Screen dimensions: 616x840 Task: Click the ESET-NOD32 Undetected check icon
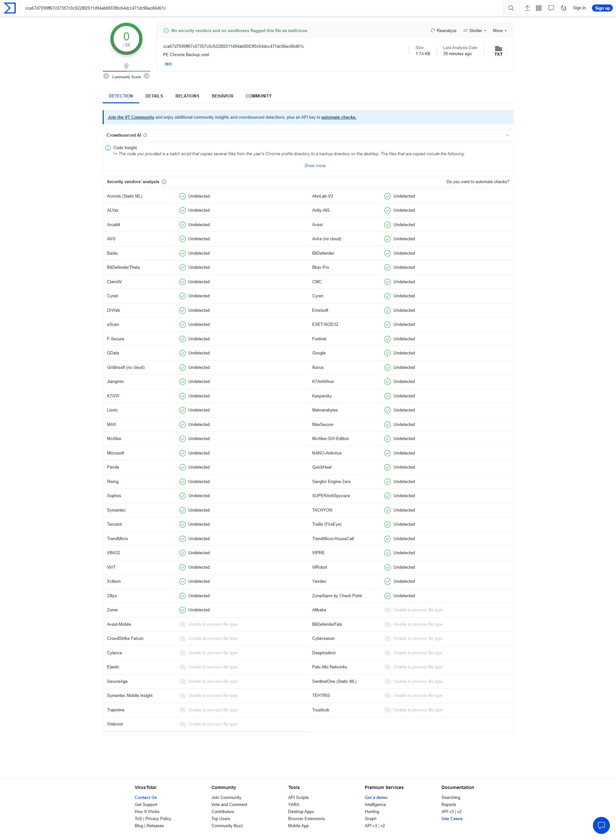pyautogui.click(x=388, y=325)
